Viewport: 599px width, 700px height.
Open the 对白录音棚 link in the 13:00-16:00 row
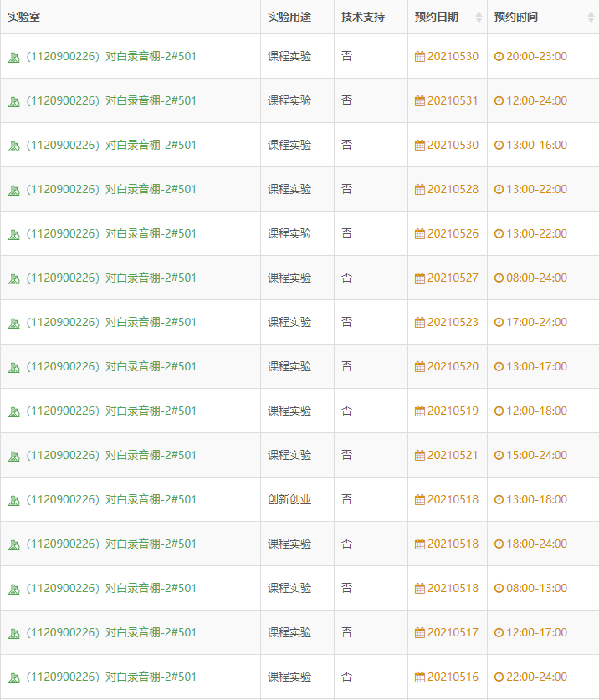tap(111, 145)
